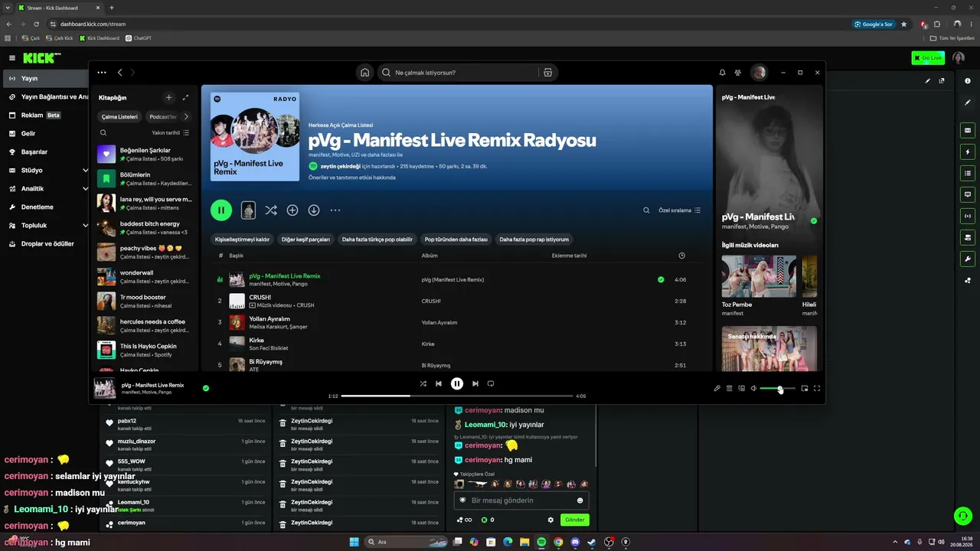Toggle saved checkmark in now playing bar
This screenshot has height=551, width=980.
click(206, 388)
